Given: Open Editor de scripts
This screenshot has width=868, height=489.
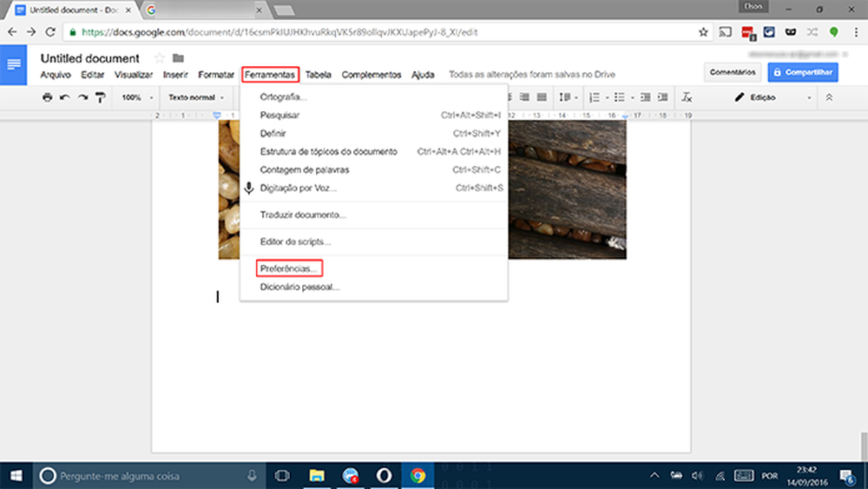Looking at the screenshot, I should pos(373,242).
